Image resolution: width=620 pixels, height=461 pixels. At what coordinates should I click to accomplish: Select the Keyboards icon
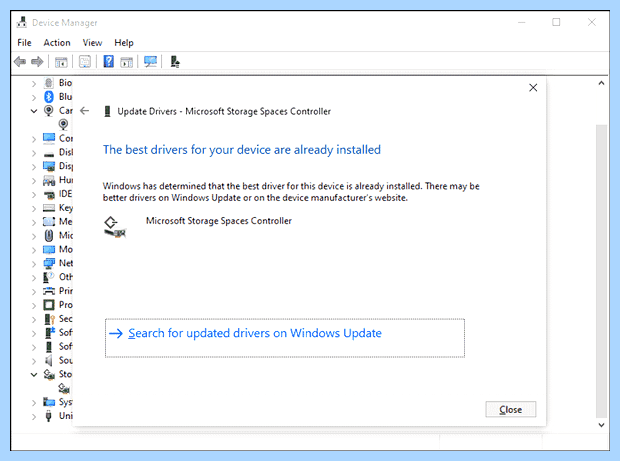click(x=49, y=208)
